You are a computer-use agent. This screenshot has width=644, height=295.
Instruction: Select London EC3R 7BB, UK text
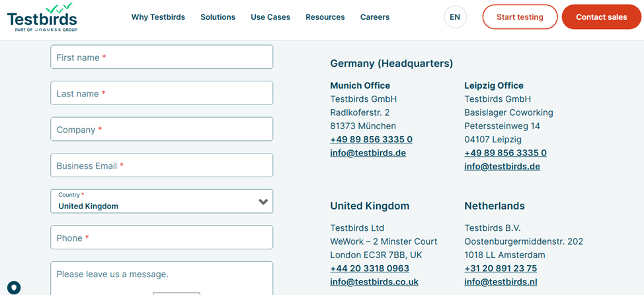(376, 255)
